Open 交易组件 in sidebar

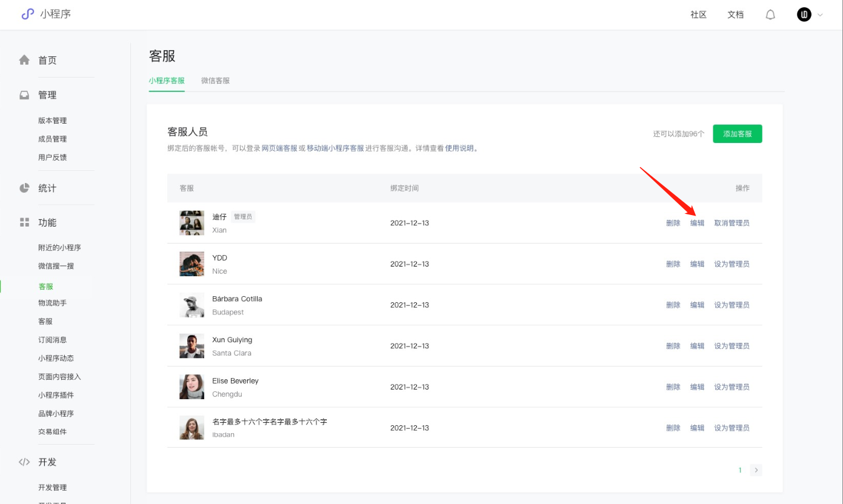pos(52,432)
